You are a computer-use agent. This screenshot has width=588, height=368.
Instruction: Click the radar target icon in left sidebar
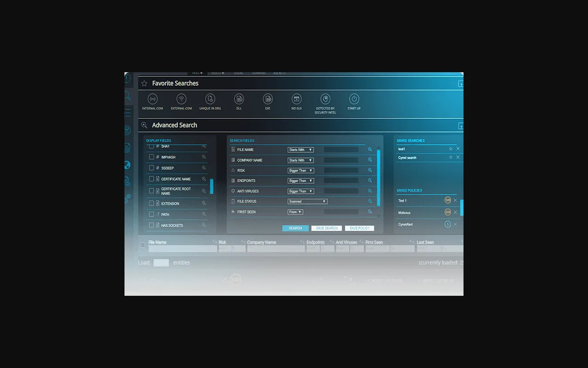coord(127,131)
